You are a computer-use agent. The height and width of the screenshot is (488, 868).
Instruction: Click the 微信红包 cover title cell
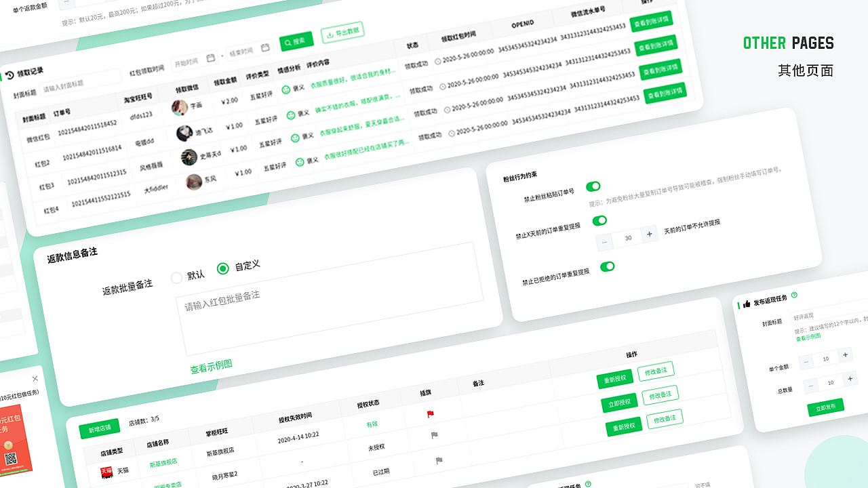click(x=38, y=138)
